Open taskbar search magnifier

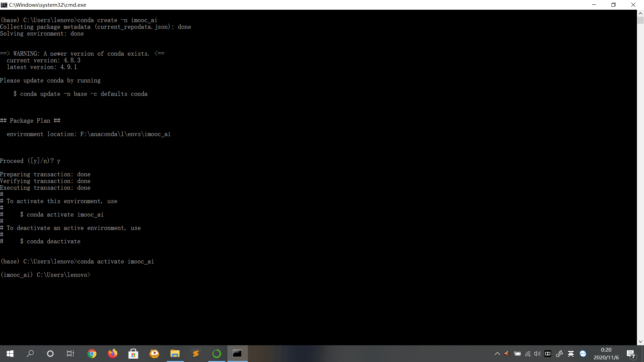(30, 354)
